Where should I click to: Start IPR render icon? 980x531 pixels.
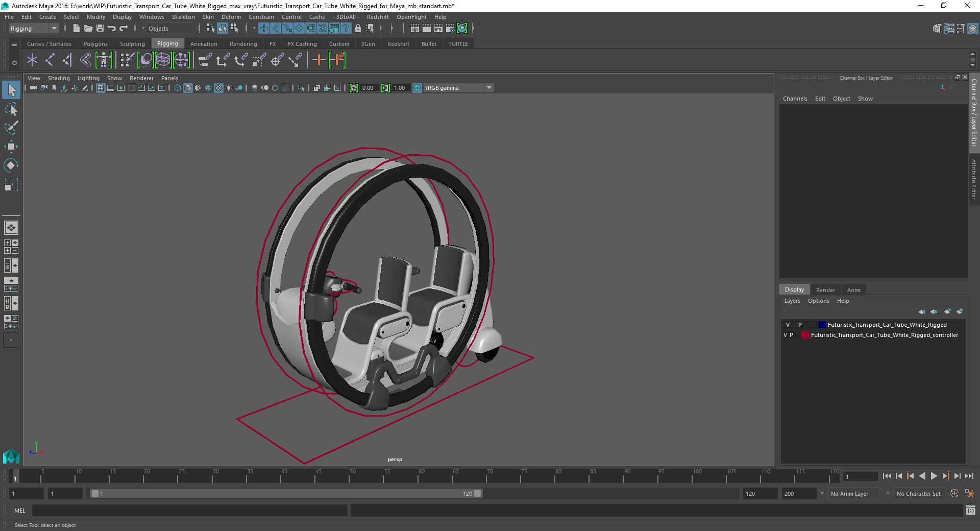click(438, 29)
